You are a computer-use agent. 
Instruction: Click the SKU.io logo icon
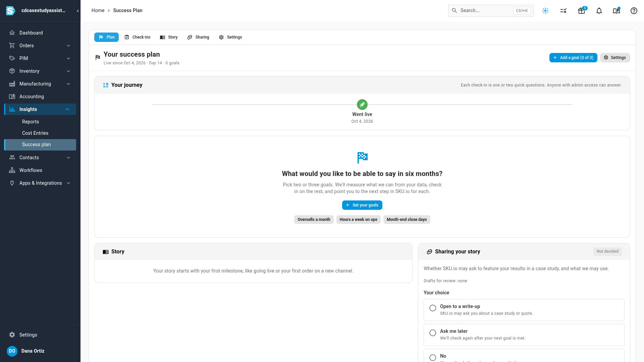click(11, 11)
